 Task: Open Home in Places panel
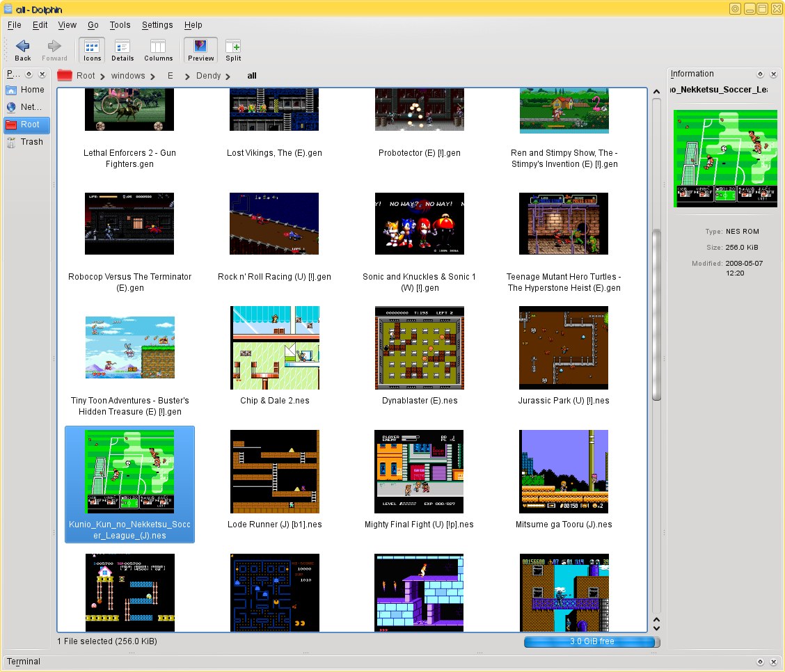tap(27, 90)
